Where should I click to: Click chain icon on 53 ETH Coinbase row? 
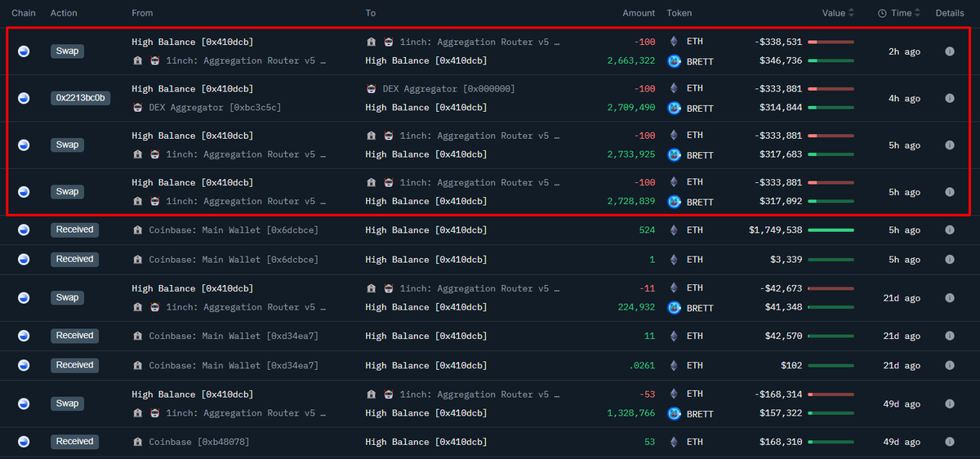[24, 442]
